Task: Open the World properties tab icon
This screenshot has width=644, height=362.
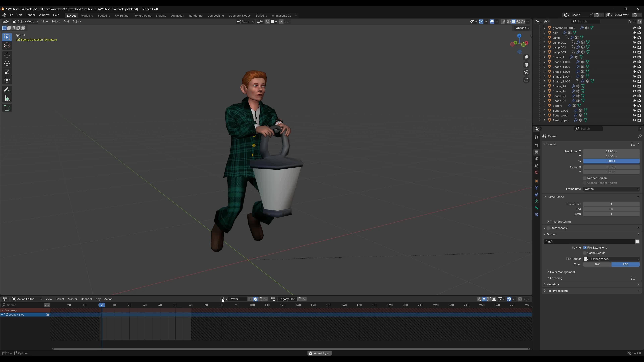Action: click(536, 173)
